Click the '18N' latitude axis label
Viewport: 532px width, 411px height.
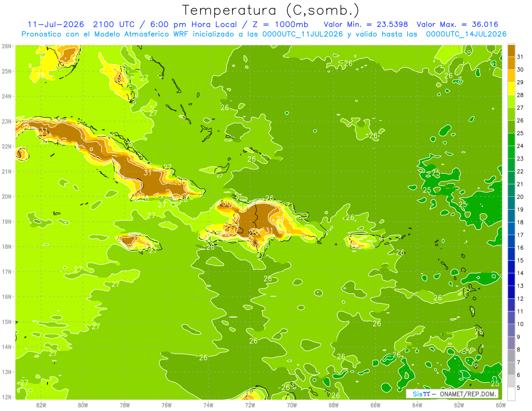(7, 247)
